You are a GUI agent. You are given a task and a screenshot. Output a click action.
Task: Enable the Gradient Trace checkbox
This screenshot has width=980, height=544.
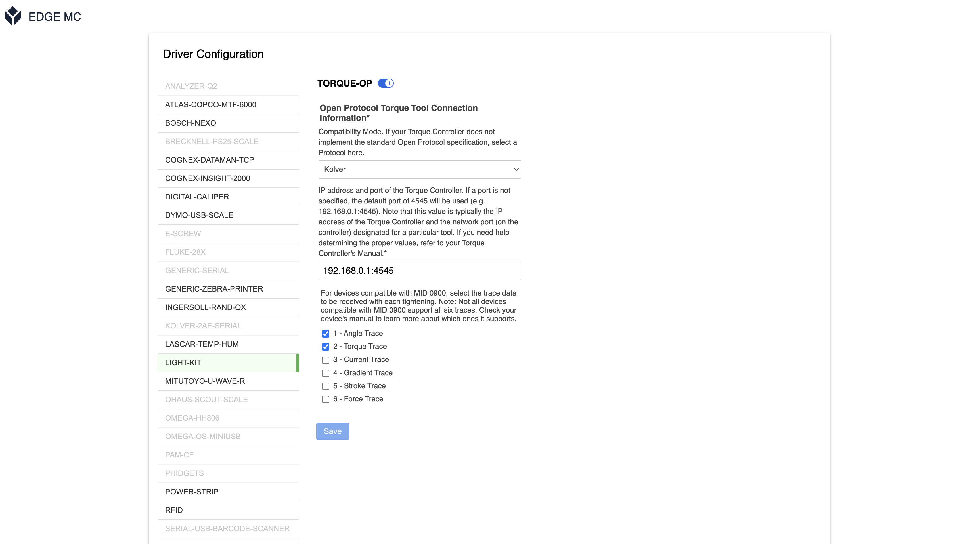pyautogui.click(x=325, y=373)
